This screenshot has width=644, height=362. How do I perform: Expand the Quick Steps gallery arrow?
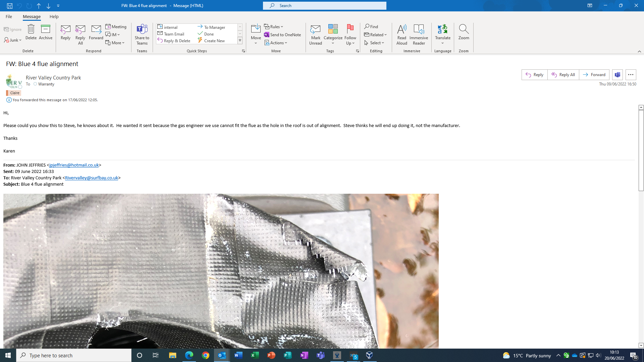click(240, 41)
